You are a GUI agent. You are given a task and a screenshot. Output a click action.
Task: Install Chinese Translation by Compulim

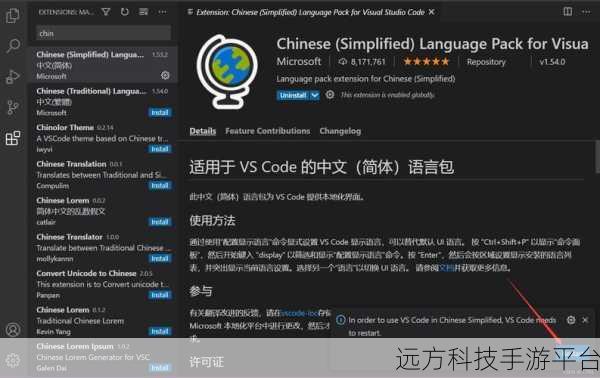coord(160,186)
